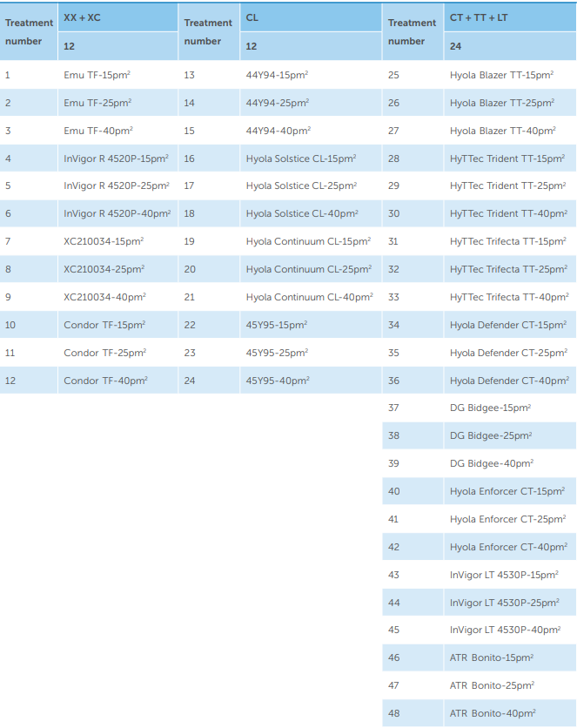Select the 'DG Bidgee-15pm²' entry
This screenshot has width=577, height=728.
[510, 408]
